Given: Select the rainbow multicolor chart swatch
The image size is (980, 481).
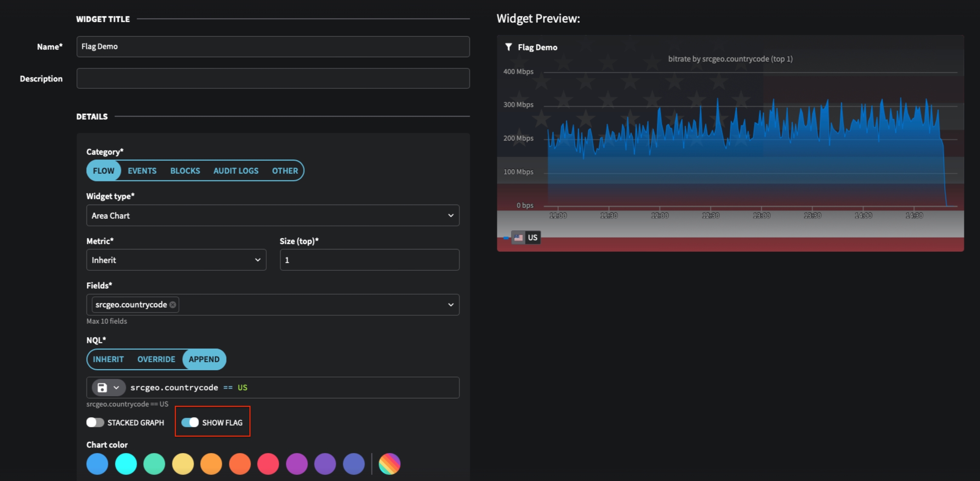Looking at the screenshot, I should pyautogui.click(x=389, y=464).
